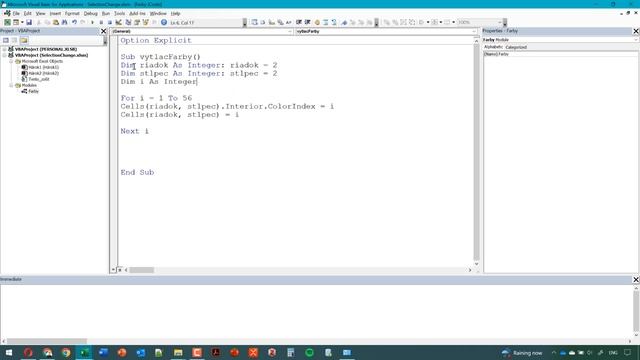Image resolution: width=640 pixels, height=360 pixels.
Task: Expand VBAProject (PERSONAL.XLSB) node
Action: (4, 49)
